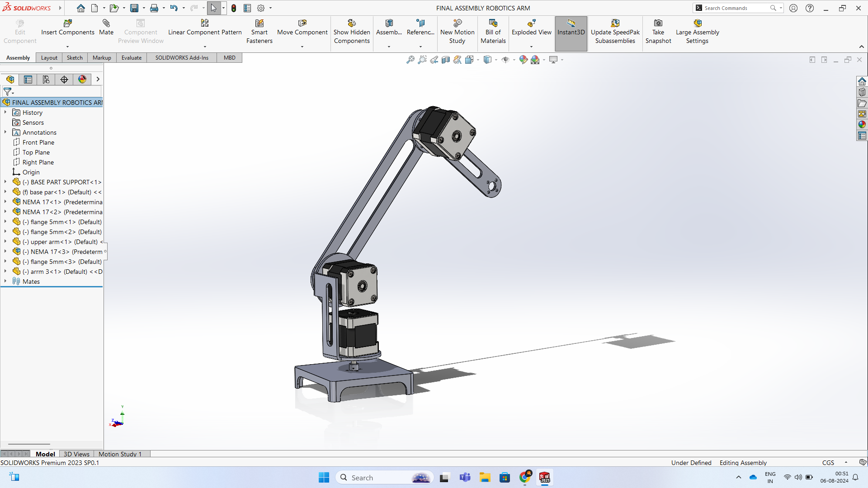Switch to the Motion Study 1 tab
This screenshot has width=868, height=488.
tap(120, 454)
